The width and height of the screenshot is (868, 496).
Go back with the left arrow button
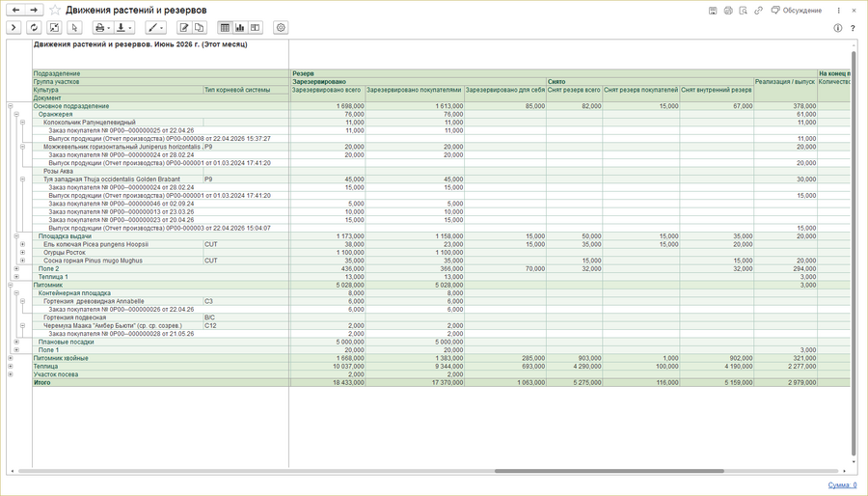point(15,10)
